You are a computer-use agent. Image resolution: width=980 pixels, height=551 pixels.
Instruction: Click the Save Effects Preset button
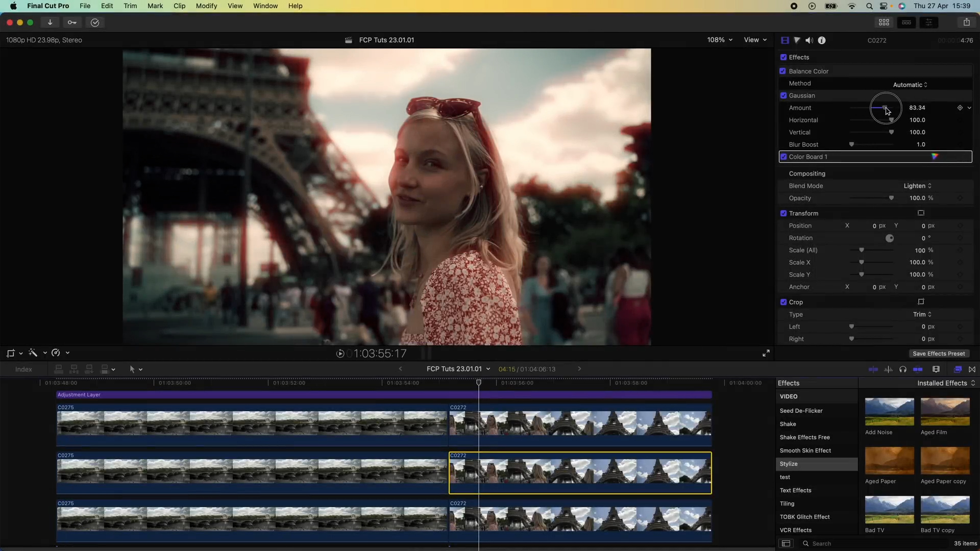939,353
